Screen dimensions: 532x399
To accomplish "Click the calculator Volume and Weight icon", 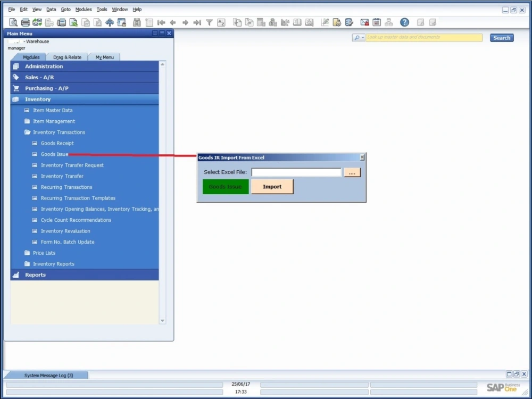I will (261, 22).
